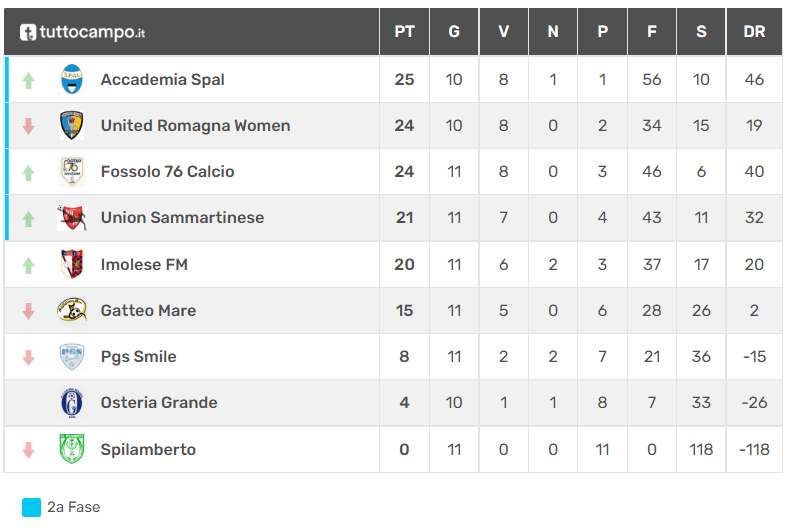Click the tuttocampo.it logo
Viewport: 791px width, 531px height.
83,32
